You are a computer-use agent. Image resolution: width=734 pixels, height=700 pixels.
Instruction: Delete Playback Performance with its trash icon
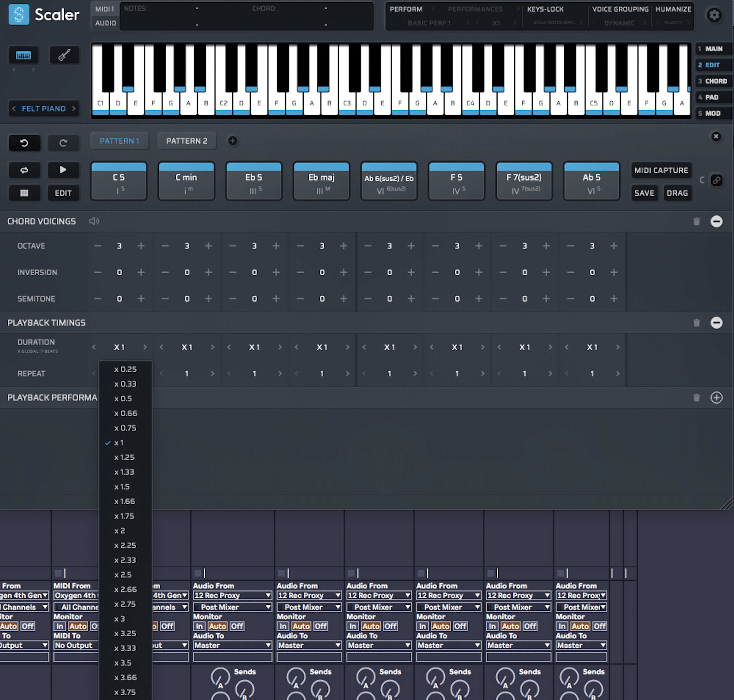[696, 398]
